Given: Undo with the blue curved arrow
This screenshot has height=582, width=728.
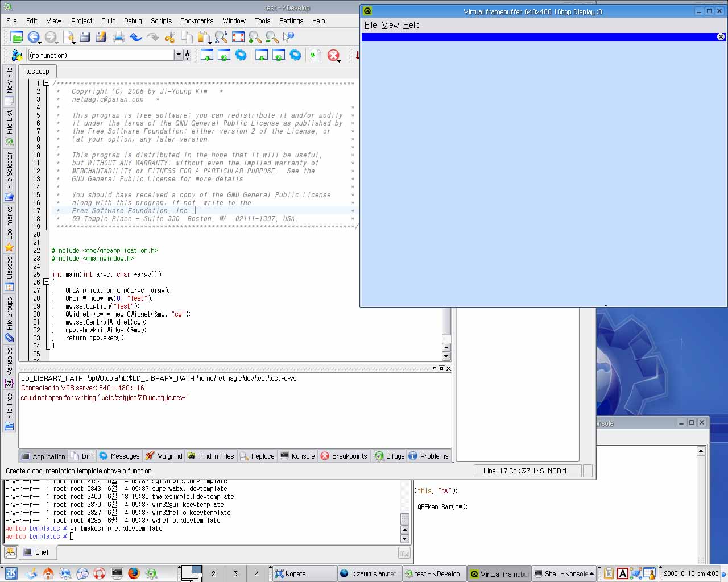Looking at the screenshot, I should point(136,37).
